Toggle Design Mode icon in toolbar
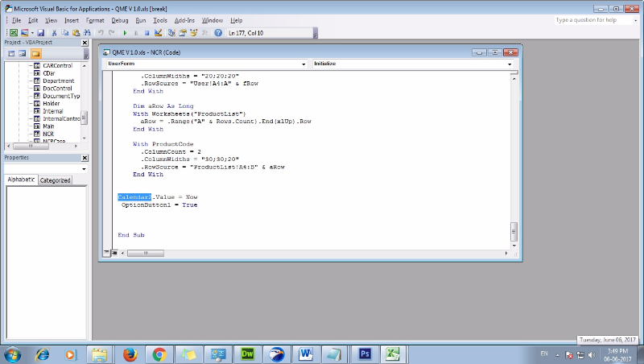The height and width of the screenshot is (364, 644). coord(158,32)
